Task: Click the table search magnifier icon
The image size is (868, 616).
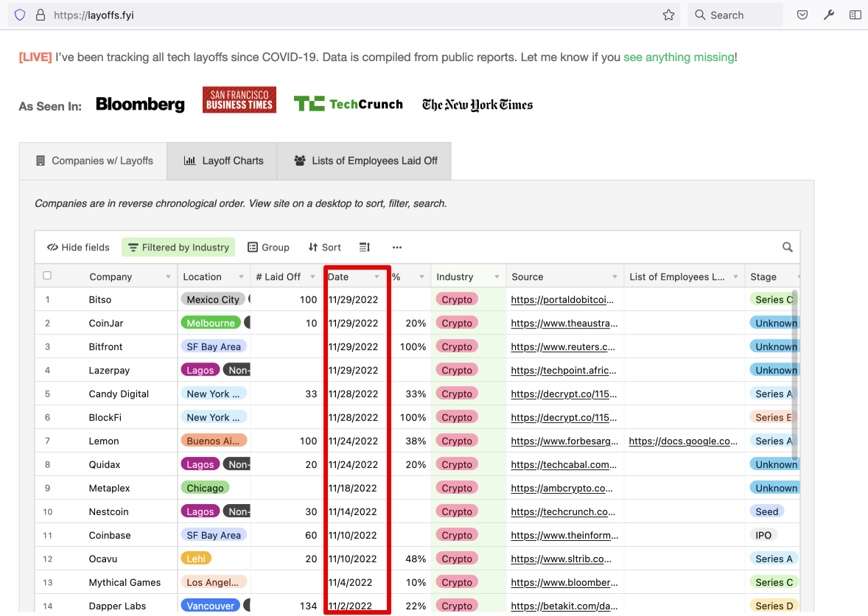Action: click(787, 248)
